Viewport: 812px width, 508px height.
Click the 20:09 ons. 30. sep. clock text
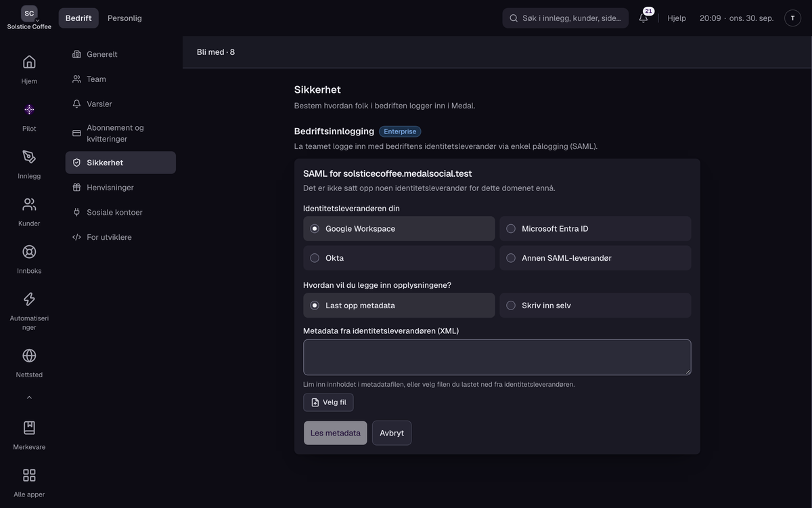737,18
